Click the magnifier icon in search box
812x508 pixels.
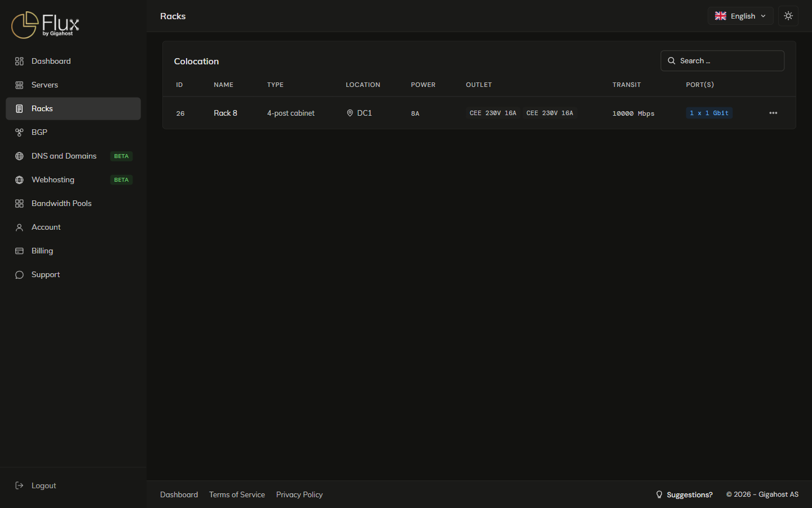[672, 61]
